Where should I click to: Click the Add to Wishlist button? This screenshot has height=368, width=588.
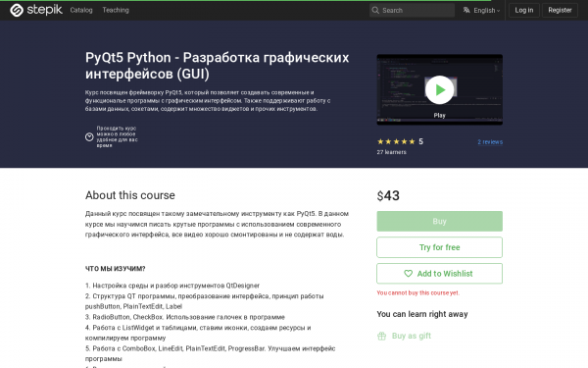click(x=439, y=274)
